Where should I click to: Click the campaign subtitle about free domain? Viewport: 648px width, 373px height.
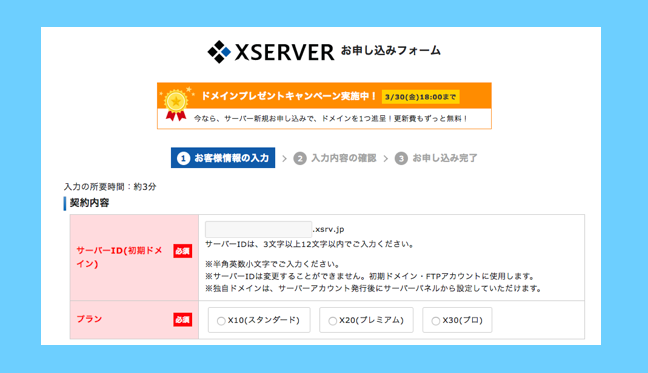331,119
